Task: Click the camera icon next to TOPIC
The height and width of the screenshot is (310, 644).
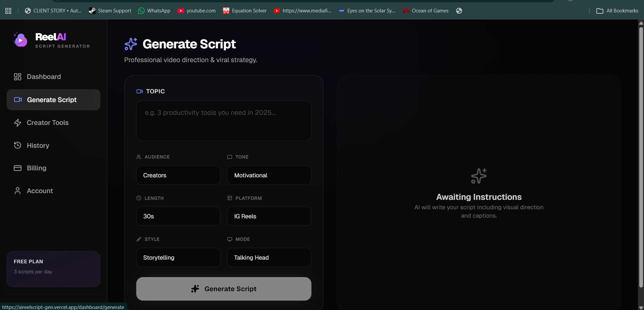Action: tap(140, 91)
